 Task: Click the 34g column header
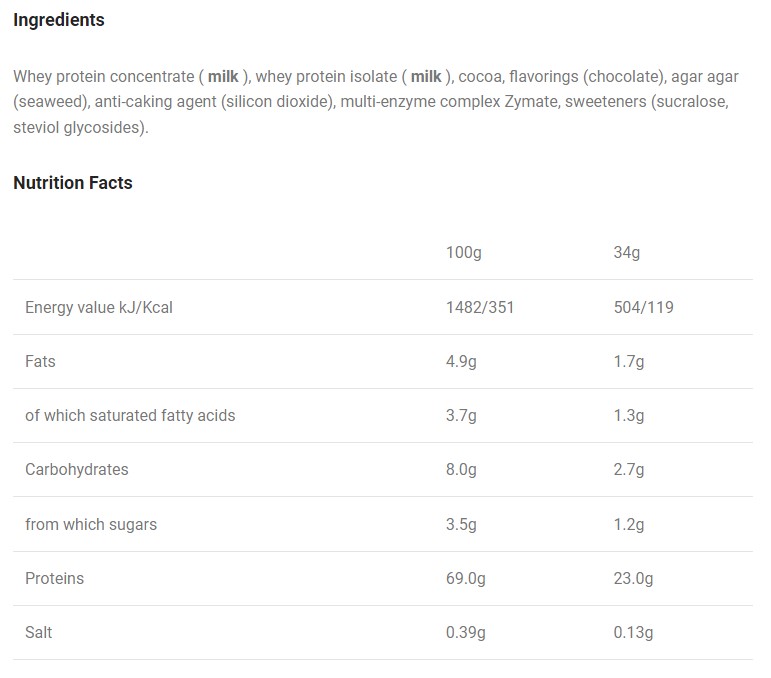coord(626,253)
